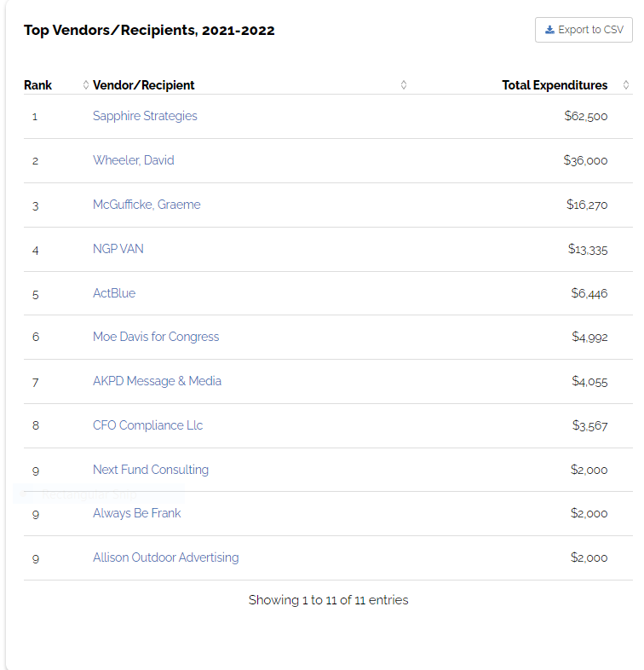Image resolution: width=644 pixels, height=670 pixels.
Task: Click the Export to CSV button
Action: (584, 30)
